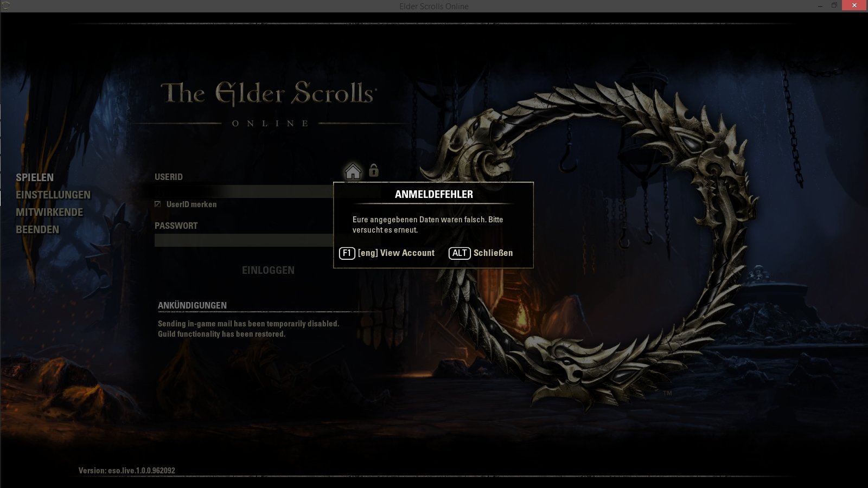Click the ANKÜNDIGUNGEN heading
This screenshot has height=488, width=868.
click(x=193, y=305)
